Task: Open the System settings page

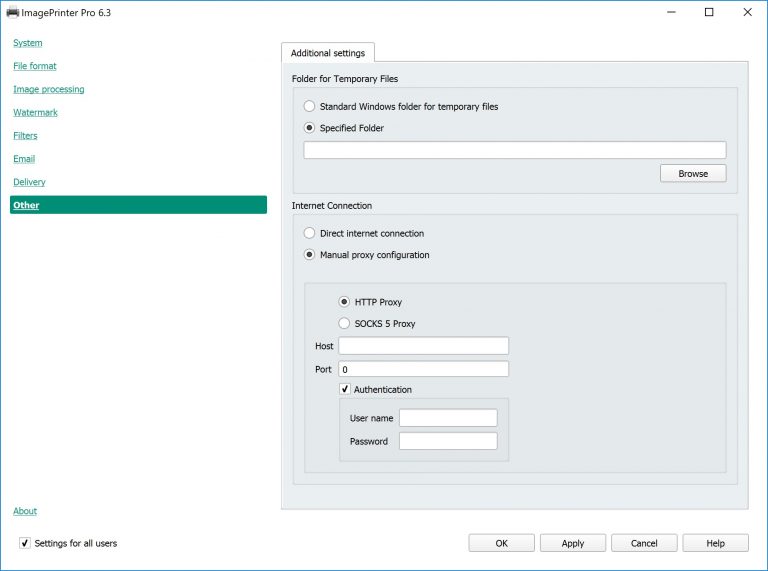Action: click(27, 43)
